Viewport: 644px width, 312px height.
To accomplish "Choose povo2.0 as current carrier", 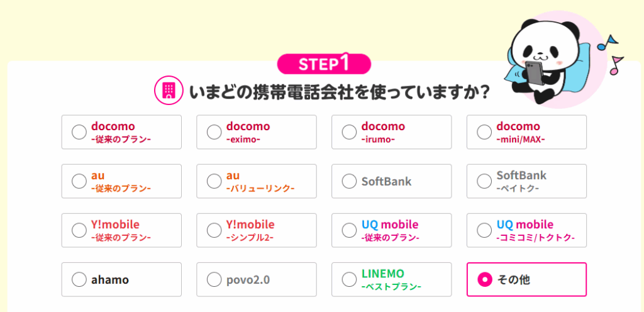I will [x=257, y=279].
